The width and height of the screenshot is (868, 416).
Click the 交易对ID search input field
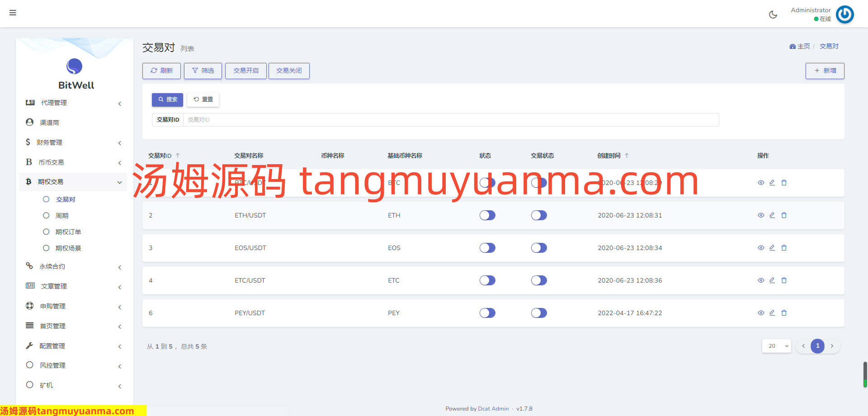pyautogui.click(x=450, y=120)
